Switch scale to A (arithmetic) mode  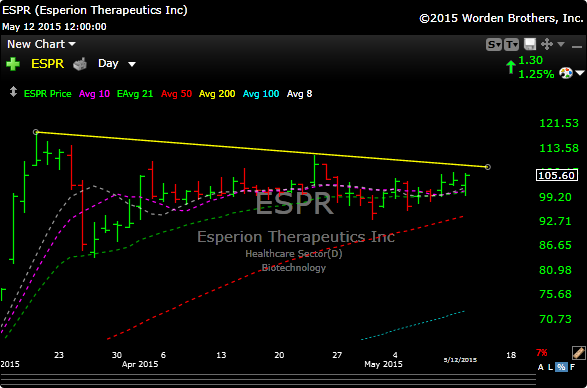coord(541,367)
